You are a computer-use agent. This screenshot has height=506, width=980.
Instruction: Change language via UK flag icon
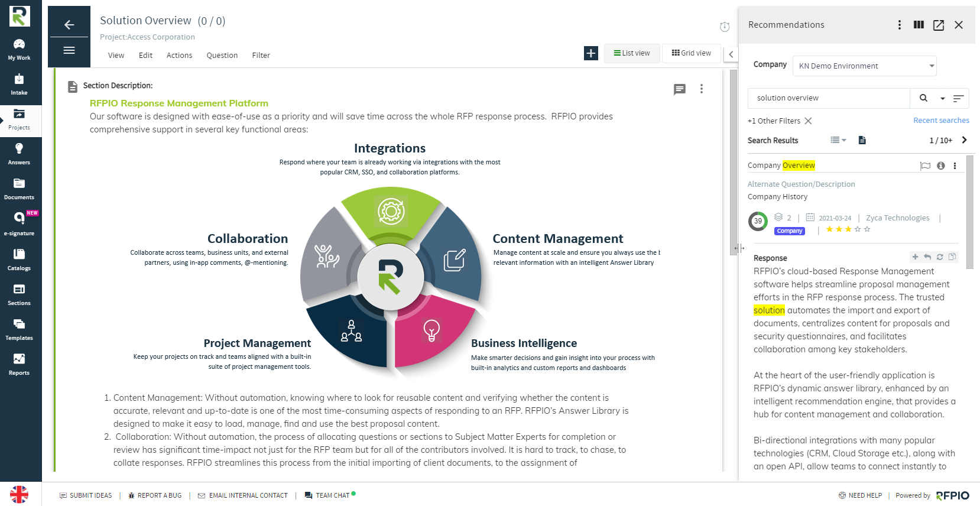(19, 494)
